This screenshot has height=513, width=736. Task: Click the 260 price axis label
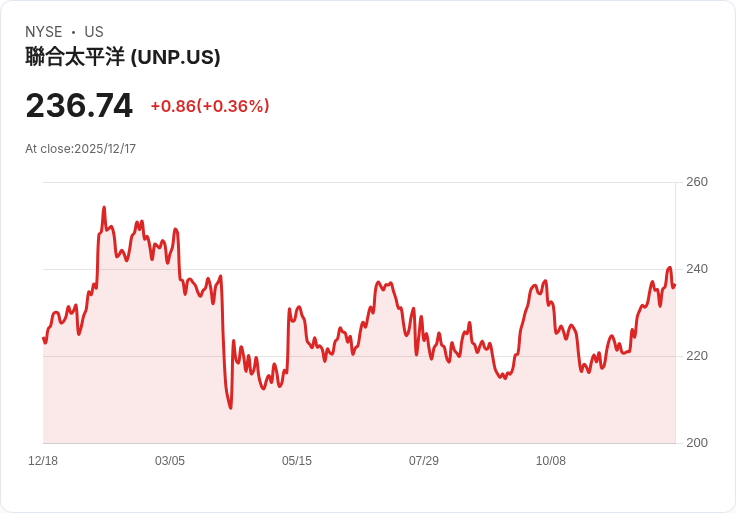[x=697, y=182]
